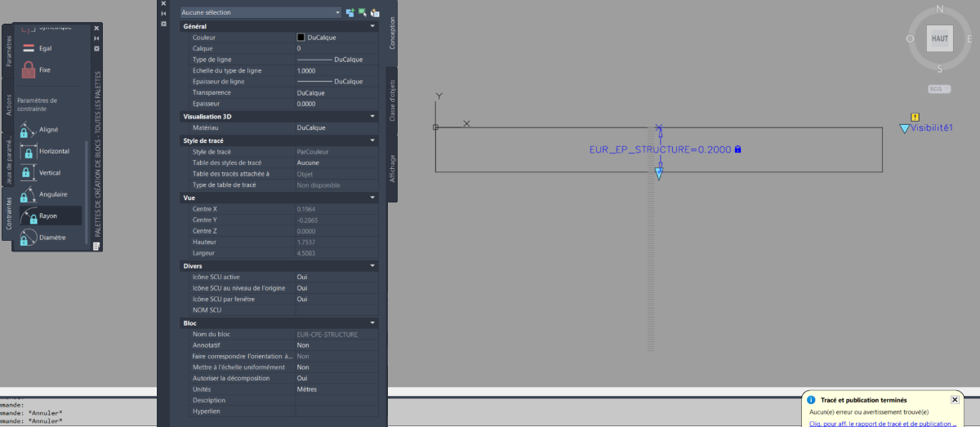The height and width of the screenshot is (427, 980).
Task: Click the yellow visibility warning icon
Action: point(915,117)
